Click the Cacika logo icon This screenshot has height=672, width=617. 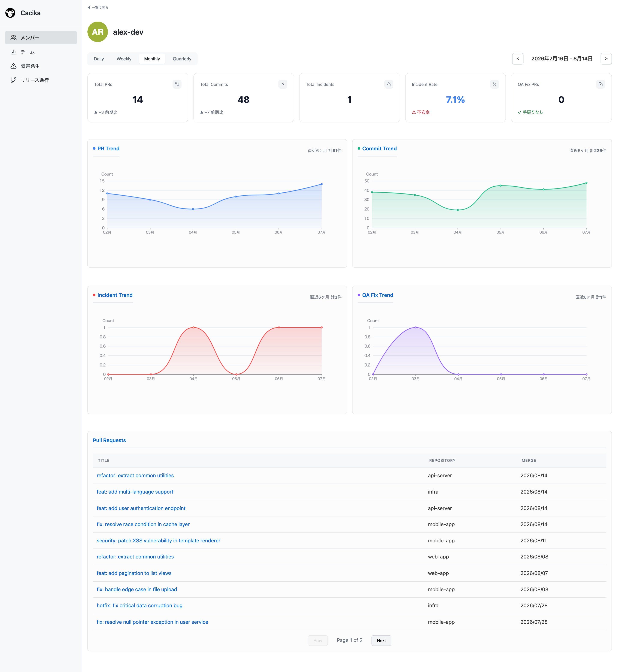(x=10, y=13)
